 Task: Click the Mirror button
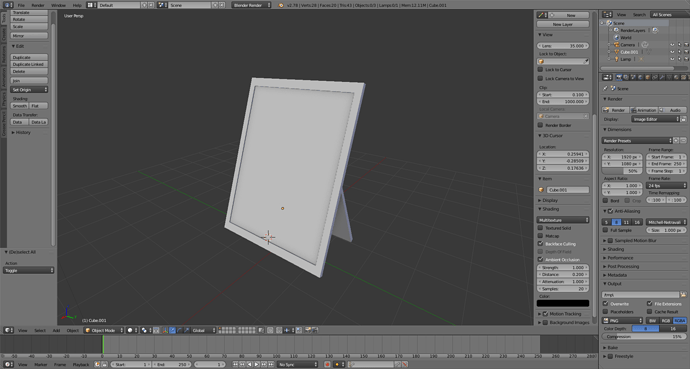29,36
